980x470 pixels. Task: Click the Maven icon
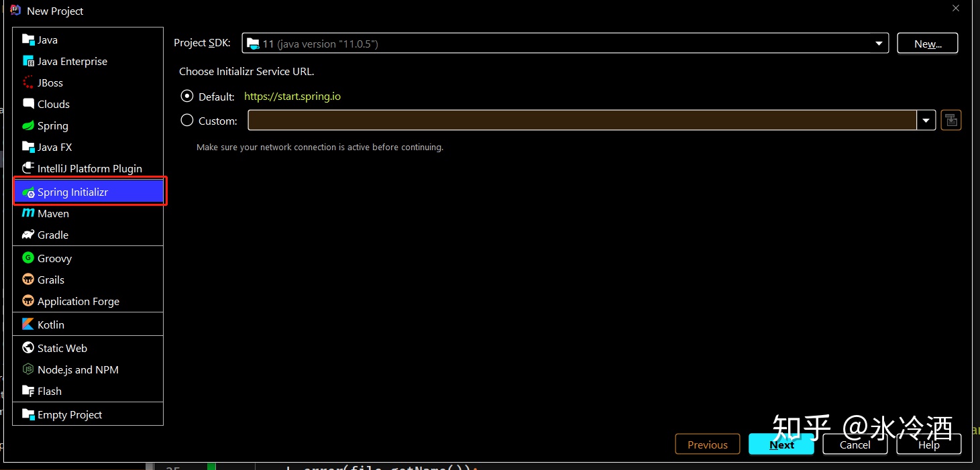(28, 213)
